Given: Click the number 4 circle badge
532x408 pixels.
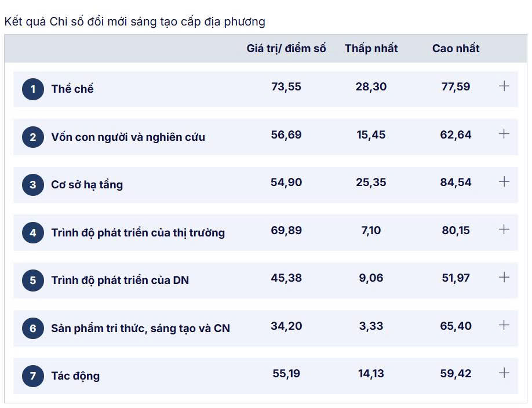Looking at the screenshot, I should point(33,233).
